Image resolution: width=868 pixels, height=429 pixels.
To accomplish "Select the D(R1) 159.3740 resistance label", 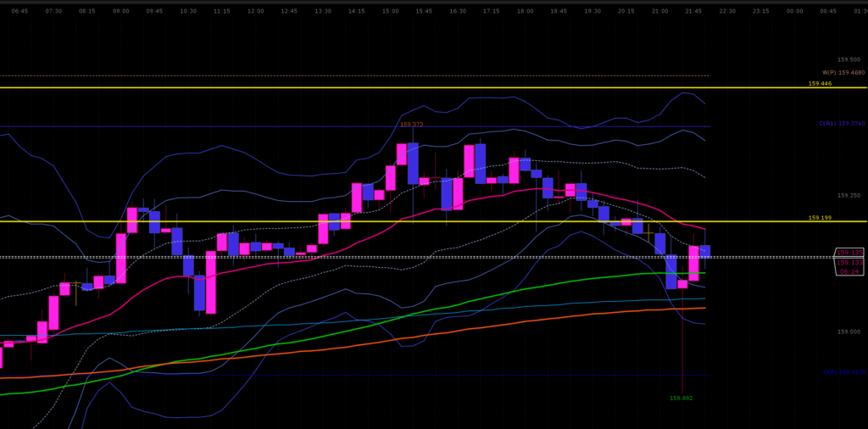I will [x=842, y=124].
